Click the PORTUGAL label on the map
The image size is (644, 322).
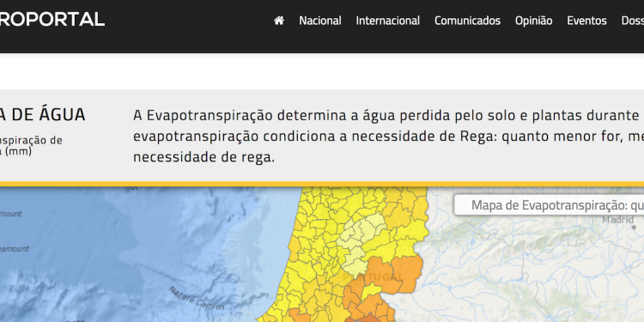tap(373, 277)
